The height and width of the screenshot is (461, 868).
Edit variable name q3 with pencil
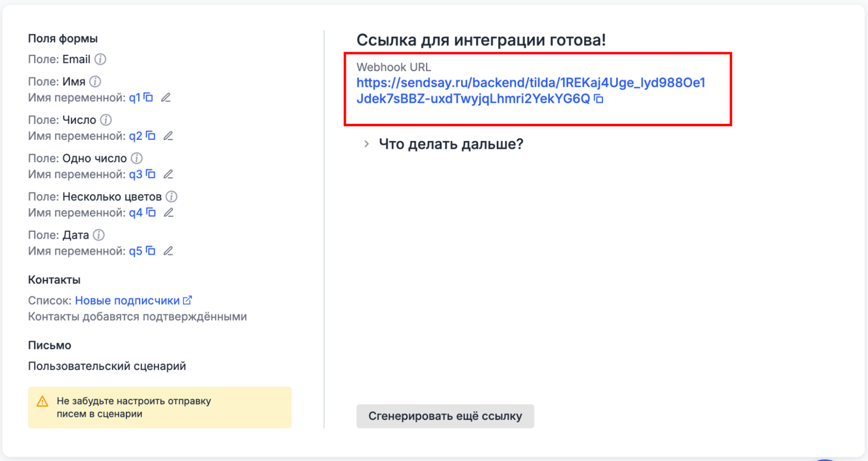click(x=168, y=174)
